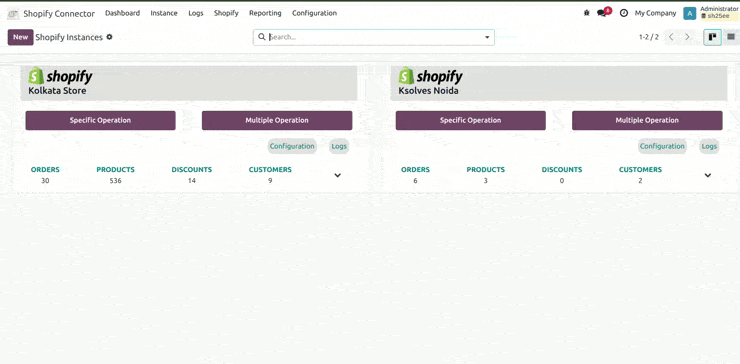Click Specific Operation for Kolkata Store

click(x=101, y=120)
